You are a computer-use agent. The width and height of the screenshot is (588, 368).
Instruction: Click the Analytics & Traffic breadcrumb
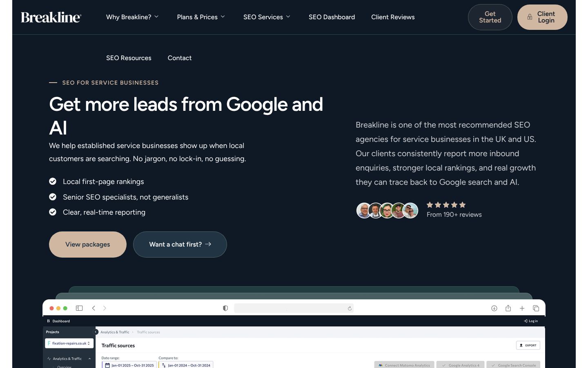pyautogui.click(x=115, y=332)
